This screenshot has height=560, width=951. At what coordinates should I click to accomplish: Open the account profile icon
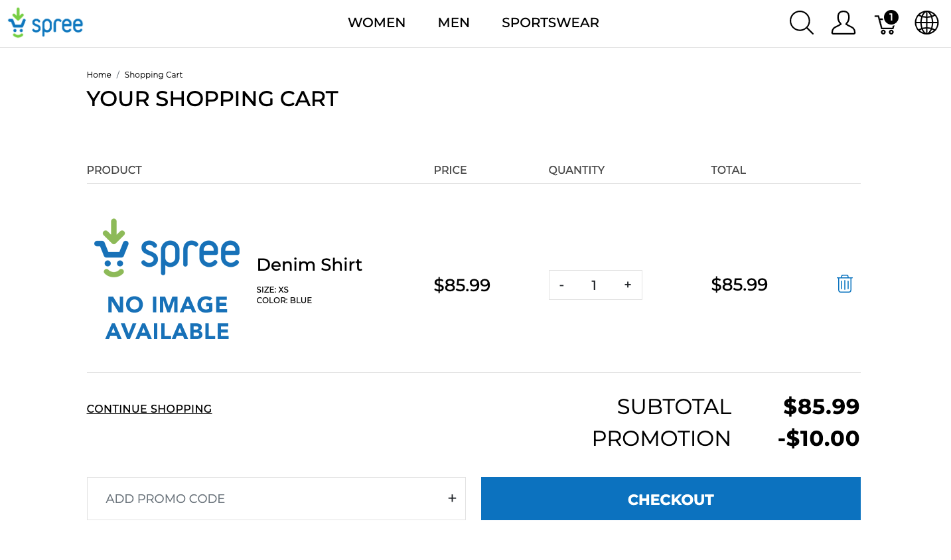[x=843, y=23]
